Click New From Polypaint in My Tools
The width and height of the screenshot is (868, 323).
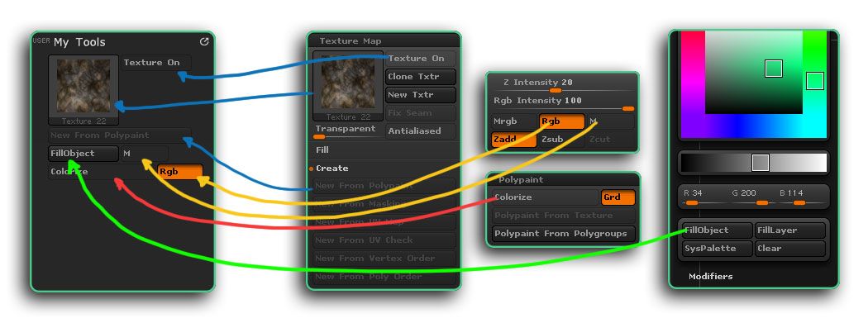pyautogui.click(x=119, y=135)
